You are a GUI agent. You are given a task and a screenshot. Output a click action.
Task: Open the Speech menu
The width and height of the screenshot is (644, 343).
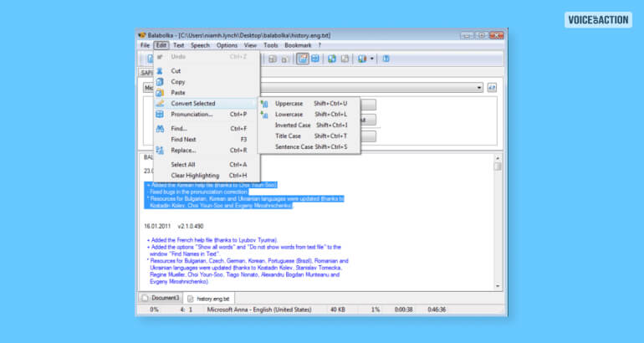tap(200, 45)
